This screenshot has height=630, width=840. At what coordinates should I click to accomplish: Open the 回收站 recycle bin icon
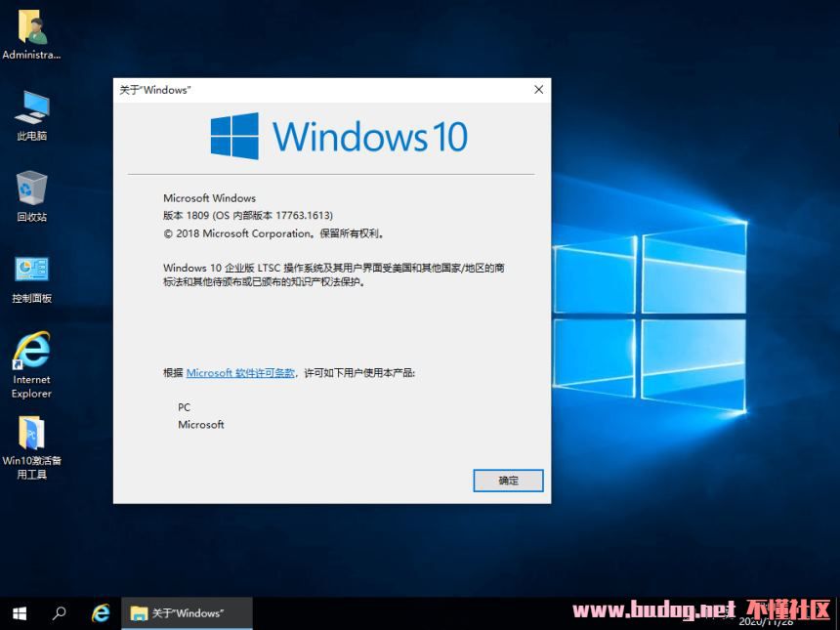click(x=31, y=196)
